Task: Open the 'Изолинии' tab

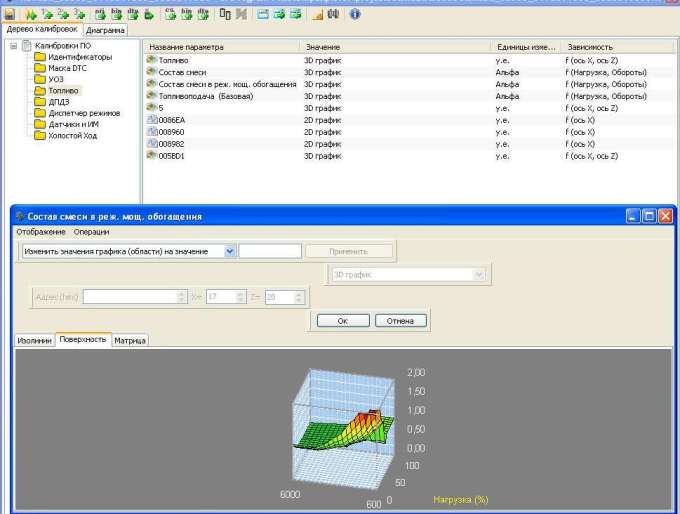Action: tap(35, 340)
